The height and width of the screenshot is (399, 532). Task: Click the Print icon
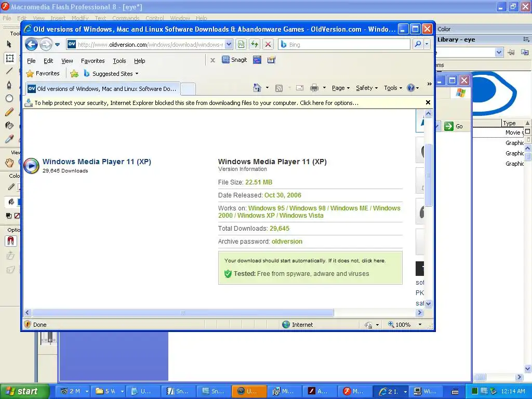click(x=314, y=88)
